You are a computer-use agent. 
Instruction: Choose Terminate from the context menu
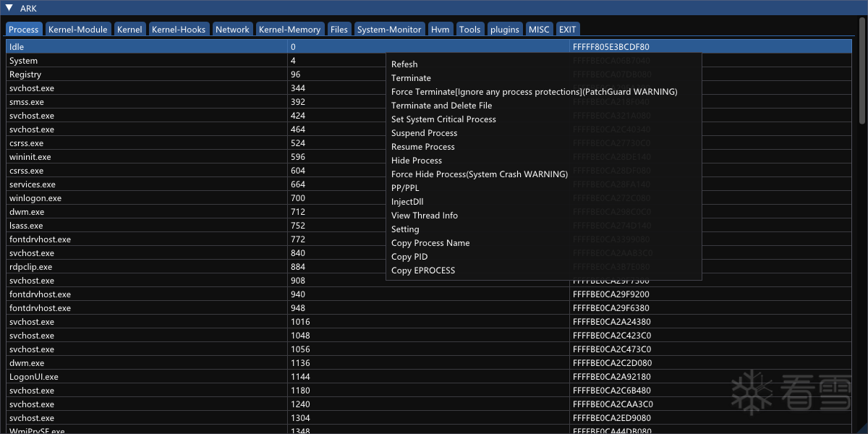pyautogui.click(x=411, y=78)
